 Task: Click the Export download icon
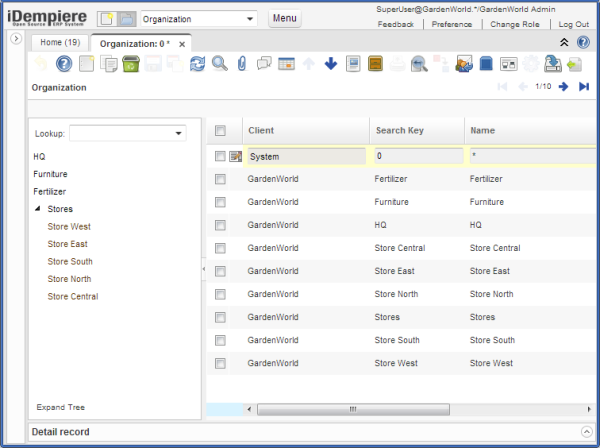tap(553, 64)
